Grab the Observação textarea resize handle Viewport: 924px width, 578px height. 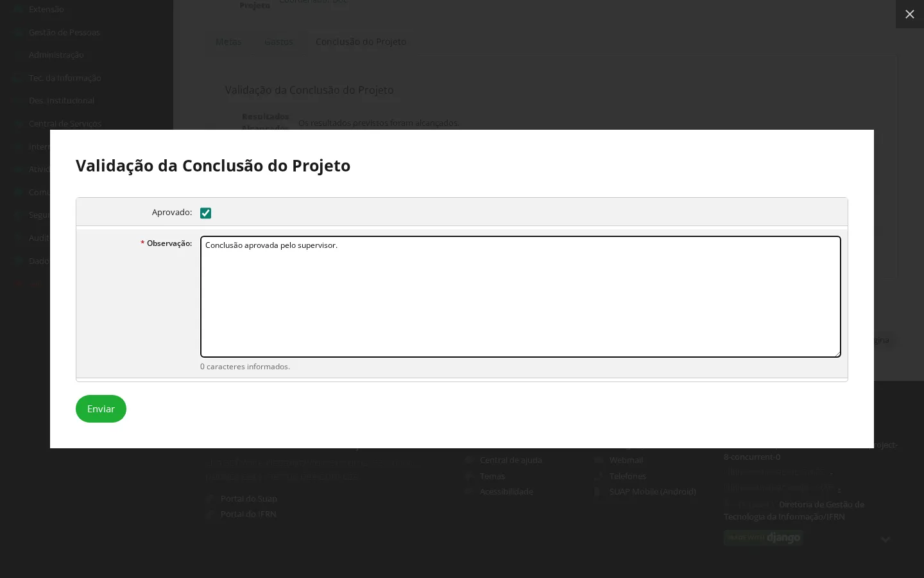837,353
